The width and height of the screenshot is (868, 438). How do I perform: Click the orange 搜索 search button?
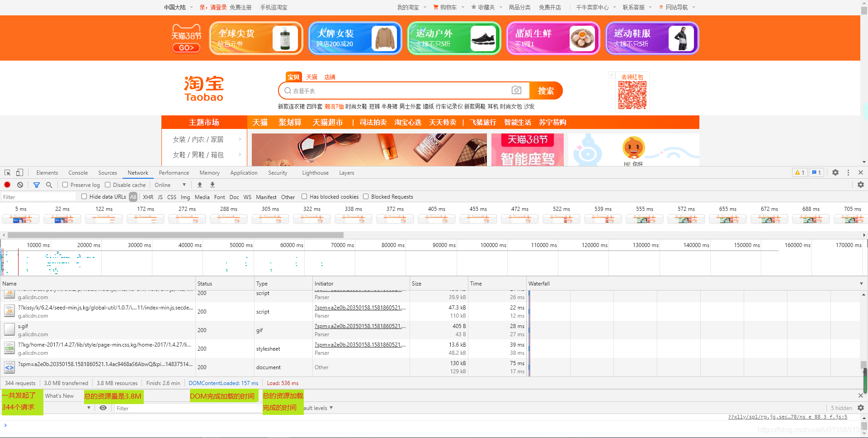pyautogui.click(x=546, y=90)
